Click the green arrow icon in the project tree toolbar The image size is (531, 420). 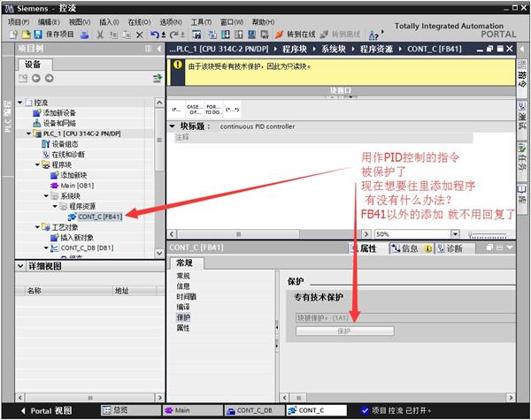click(x=157, y=79)
